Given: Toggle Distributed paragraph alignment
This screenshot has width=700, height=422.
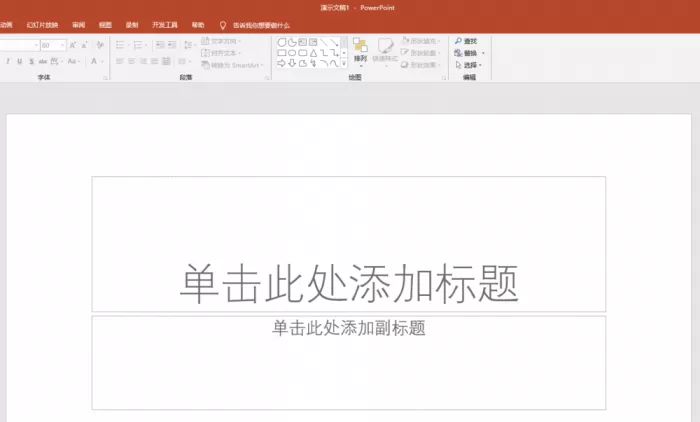Looking at the screenshot, I should 166,61.
